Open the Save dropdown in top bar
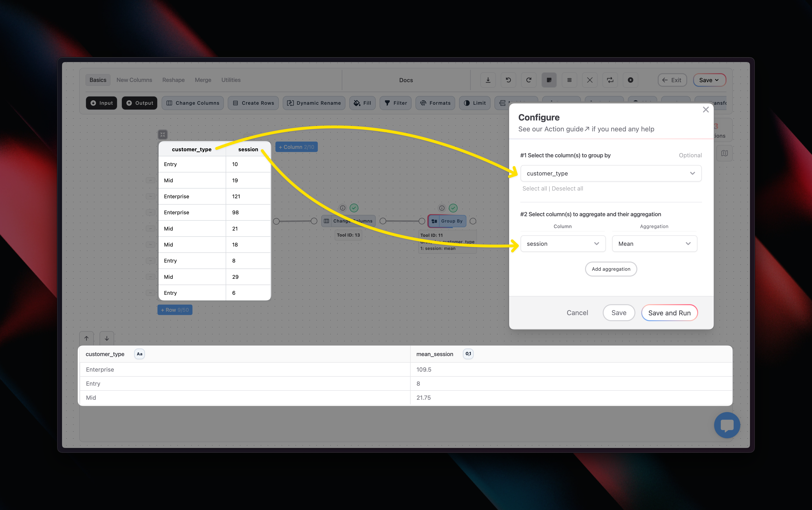812x510 pixels. point(709,80)
